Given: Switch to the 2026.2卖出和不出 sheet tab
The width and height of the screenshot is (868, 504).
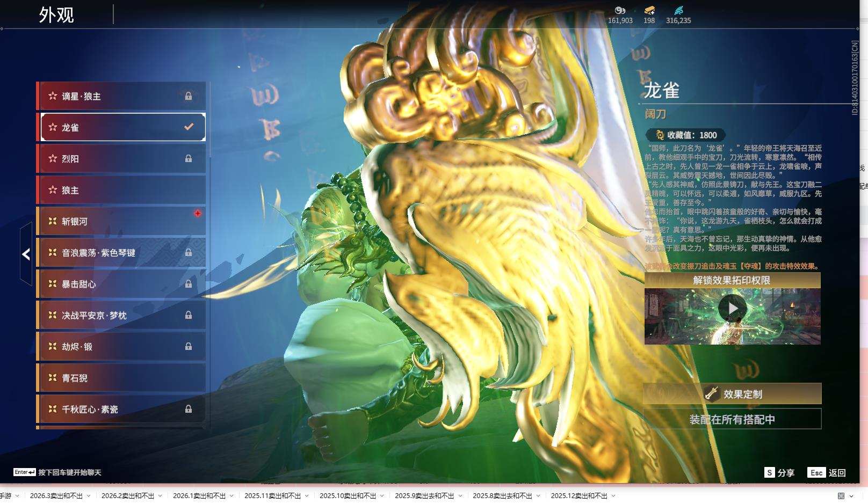Looking at the screenshot, I should [x=128, y=496].
